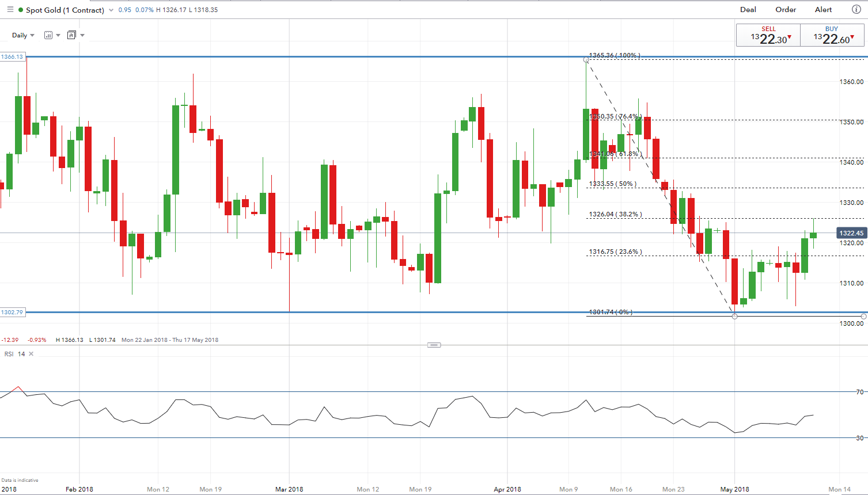Image resolution: width=868 pixels, height=495 pixels.
Task: Click the 1360.00 price axis label
Action: pos(851,82)
